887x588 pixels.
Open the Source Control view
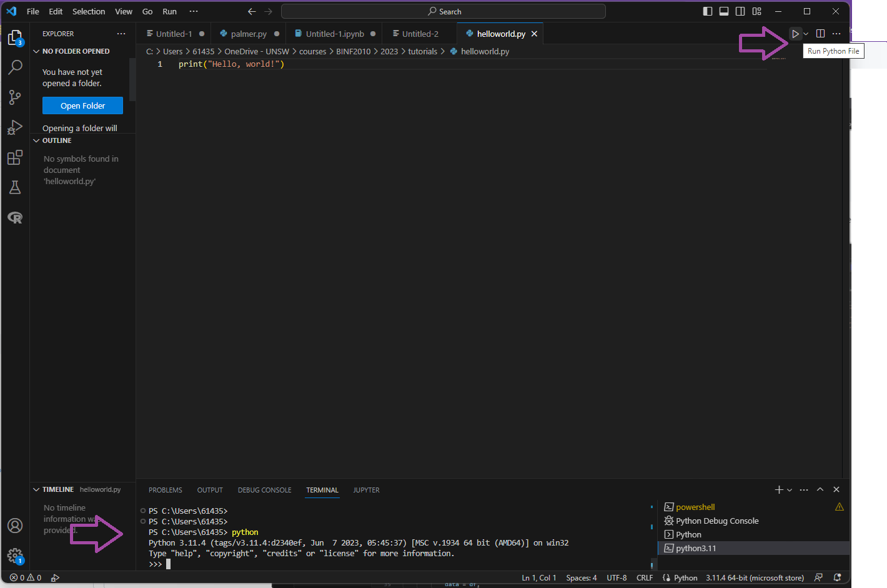15,97
